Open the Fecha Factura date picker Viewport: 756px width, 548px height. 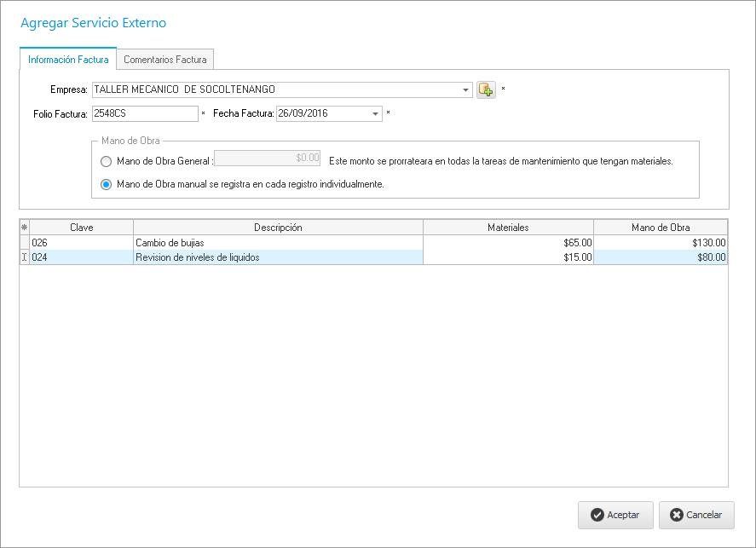tap(376, 113)
